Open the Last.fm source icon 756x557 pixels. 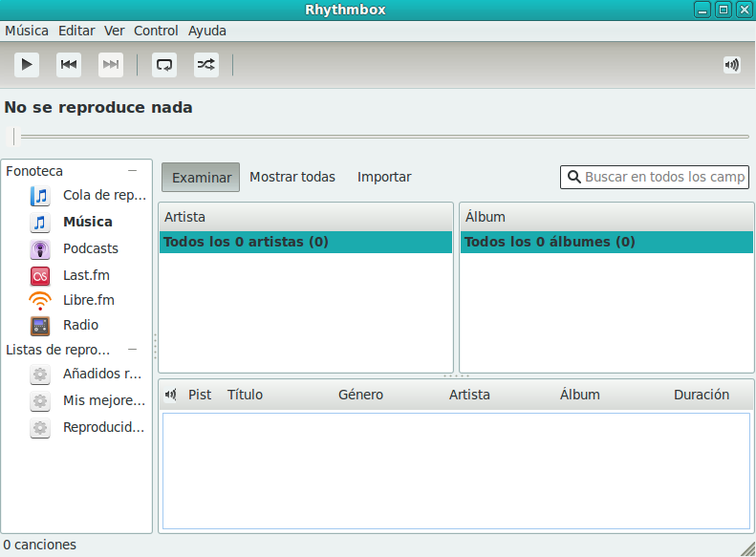[40, 276]
